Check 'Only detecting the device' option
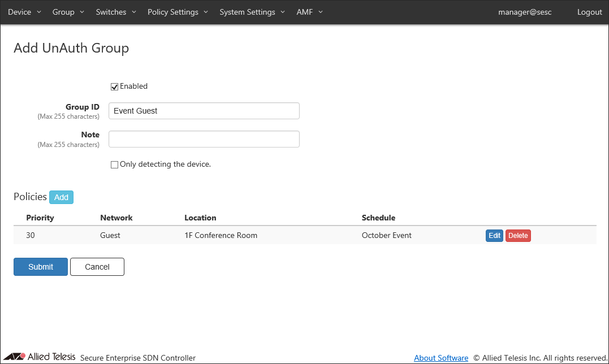 [x=115, y=164]
